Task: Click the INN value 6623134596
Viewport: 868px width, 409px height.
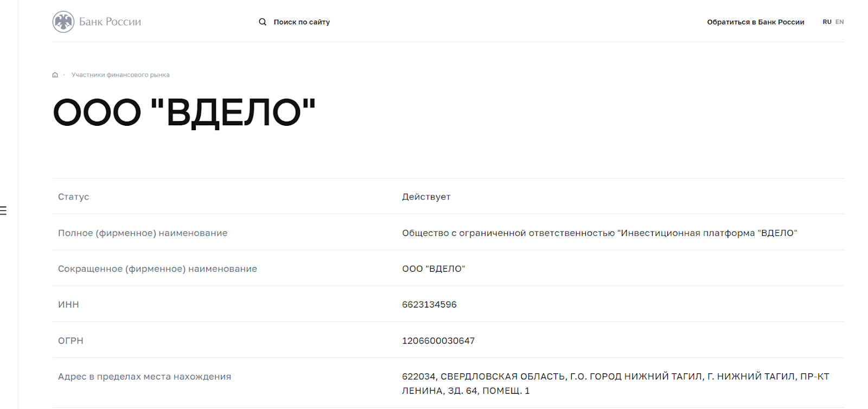Action: (x=429, y=305)
